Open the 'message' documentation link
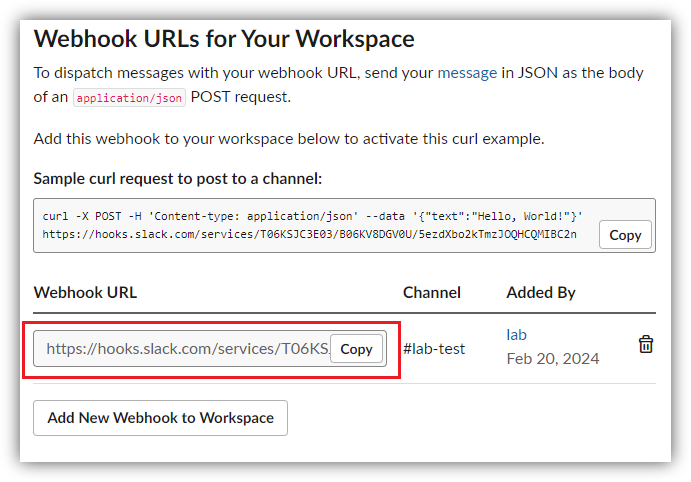Screen dimensions: 691x482 [x=467, y=73]
